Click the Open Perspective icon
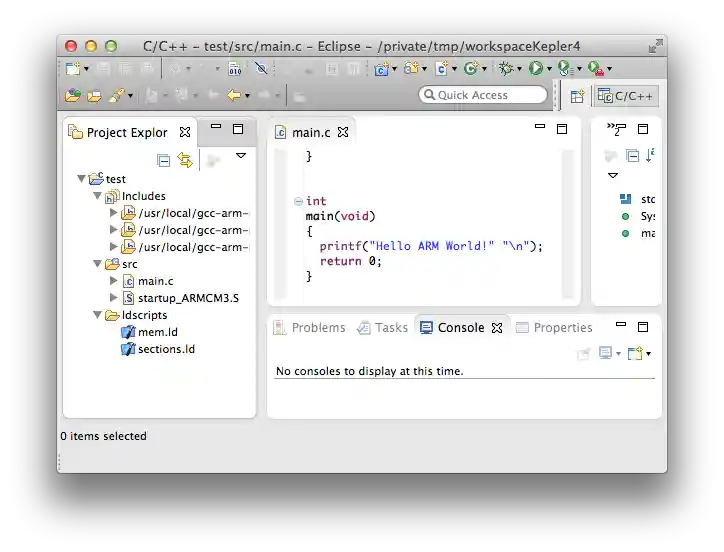Viewport: 724px width, 552px height. 577,96
